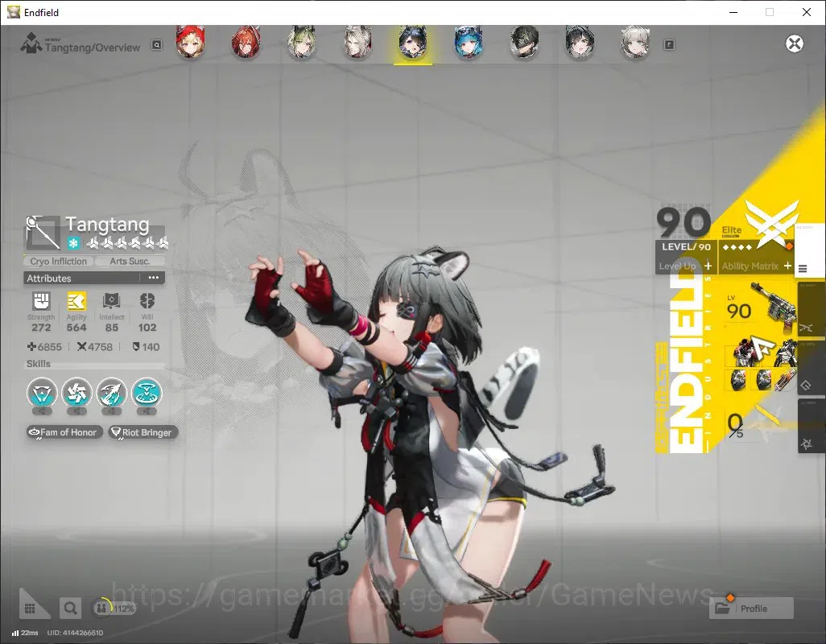826x644 pixels.
Task: Open Tangtang/Overview breadcrumb icon
Action: 31,43
